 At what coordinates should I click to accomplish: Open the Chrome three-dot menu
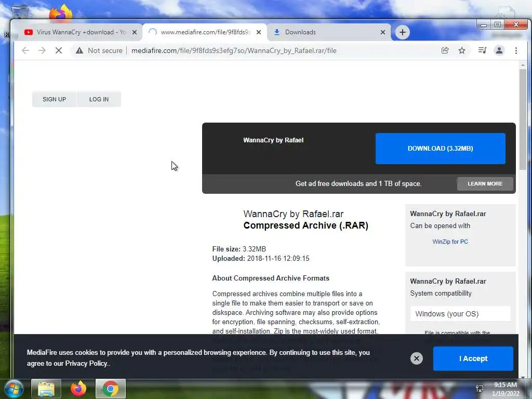[x=516, y=50]
